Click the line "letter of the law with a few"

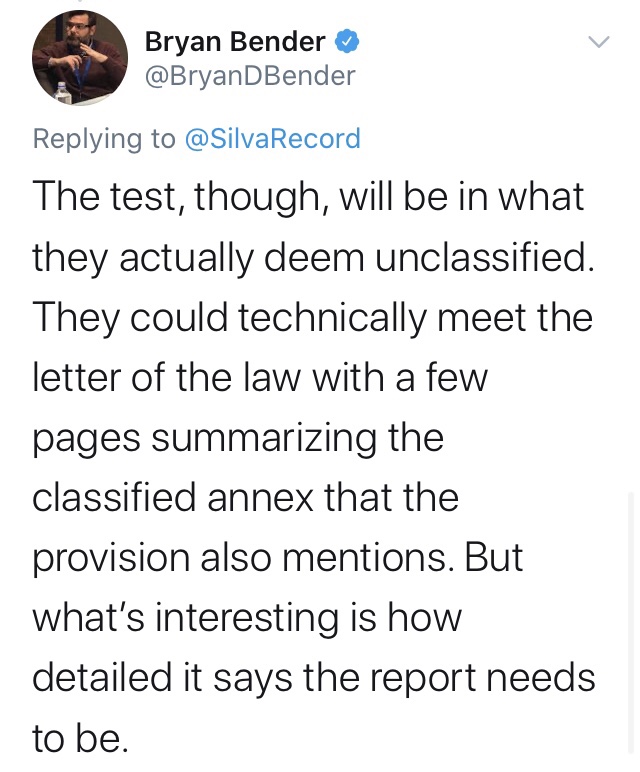point(259,377)
